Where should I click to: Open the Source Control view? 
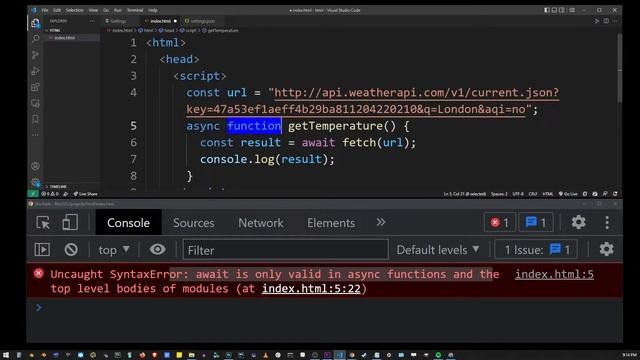pos(36,55)
